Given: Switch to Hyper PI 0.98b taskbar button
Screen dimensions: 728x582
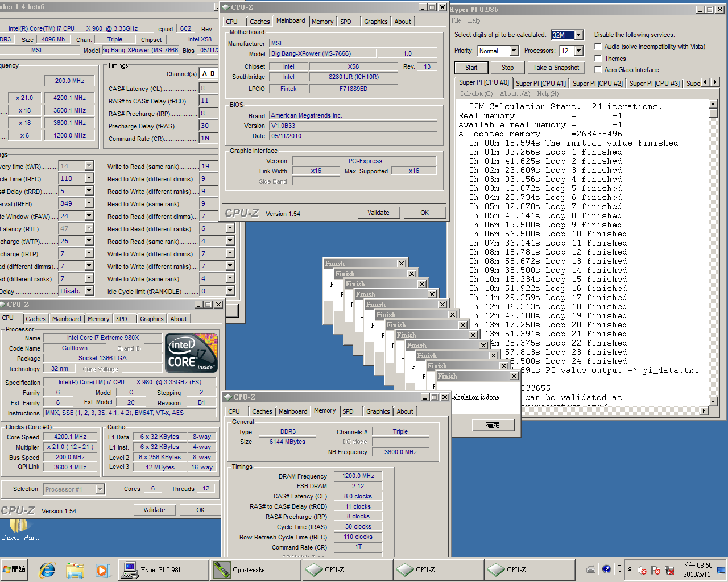Looking at the screenshot, I should coord(164,569).
